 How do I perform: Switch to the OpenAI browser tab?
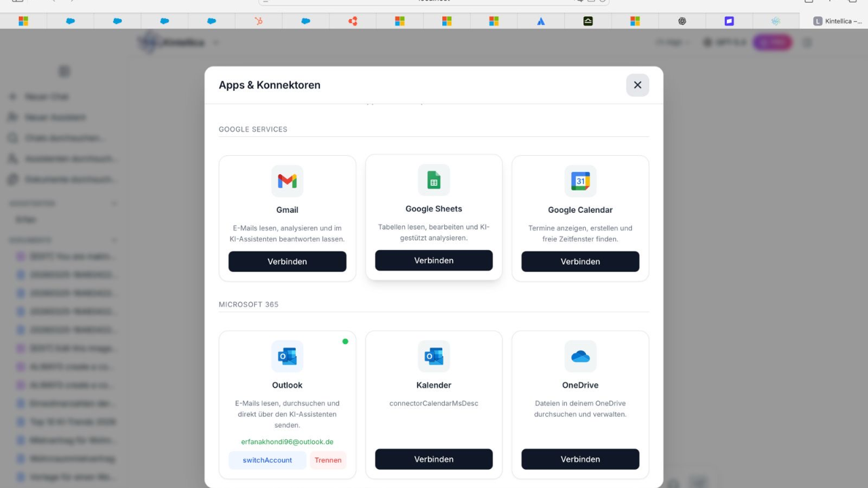(682, 21)
